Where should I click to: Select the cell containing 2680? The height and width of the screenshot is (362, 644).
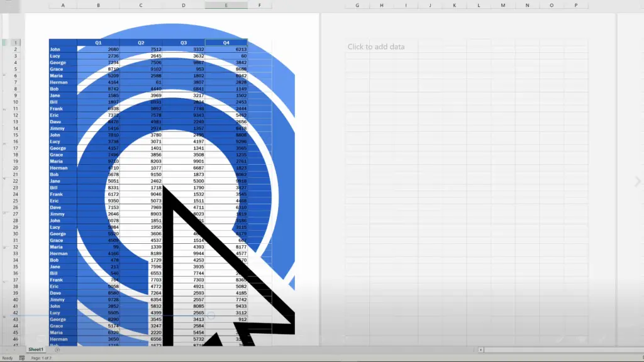[98, 49]
